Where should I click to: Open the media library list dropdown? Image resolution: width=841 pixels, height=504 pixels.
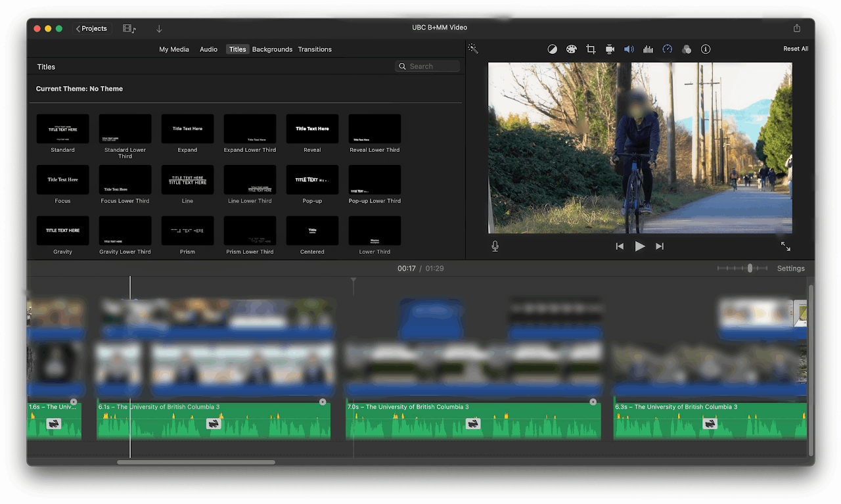(129, 29)
